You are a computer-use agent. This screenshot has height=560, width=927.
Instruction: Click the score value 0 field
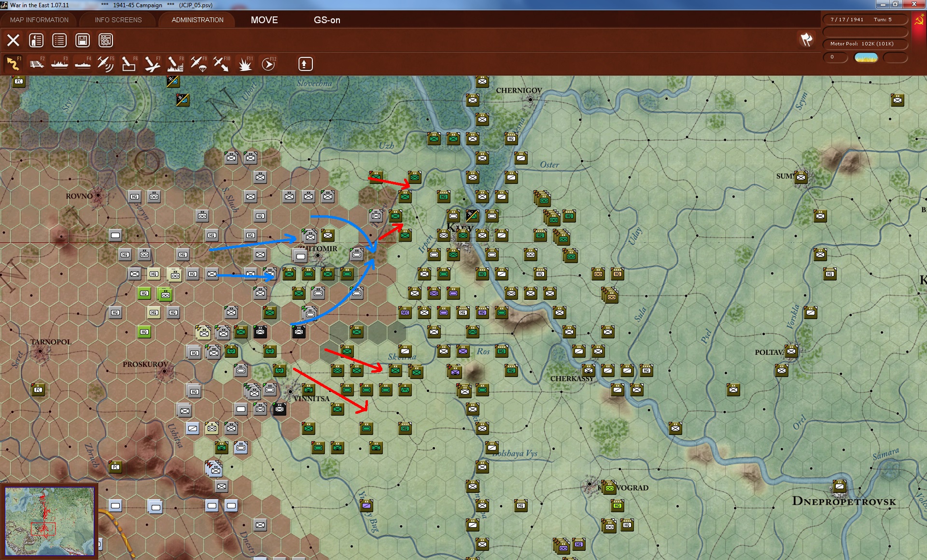(x=835, y=57)
